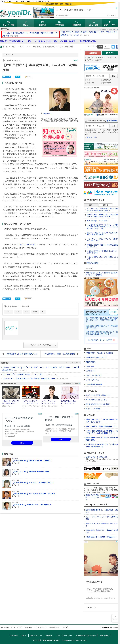Click the yomiDr. logo in header
The width and height of the screenshot is (120, 644).
tap(16, 13)
